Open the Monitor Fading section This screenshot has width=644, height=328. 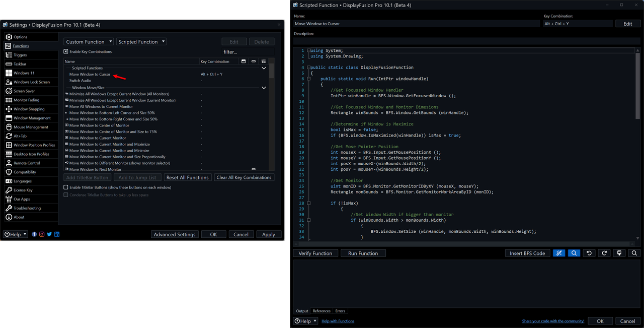coord(31,100)
